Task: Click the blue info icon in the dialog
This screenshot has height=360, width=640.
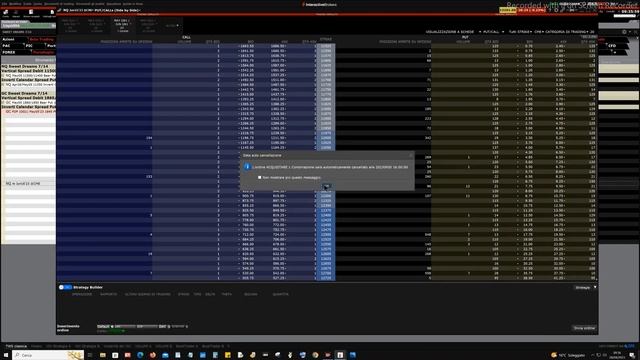Action: pos(247,167)
